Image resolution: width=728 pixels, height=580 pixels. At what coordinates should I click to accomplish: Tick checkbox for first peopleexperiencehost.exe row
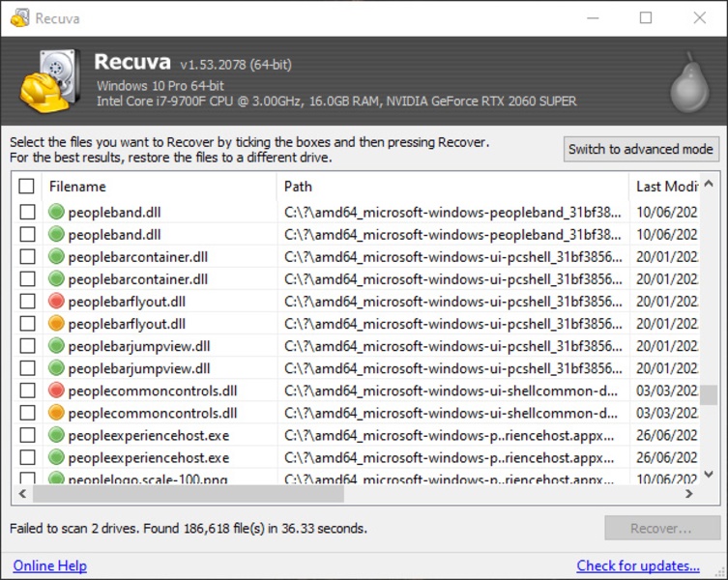tap(27, 436)
